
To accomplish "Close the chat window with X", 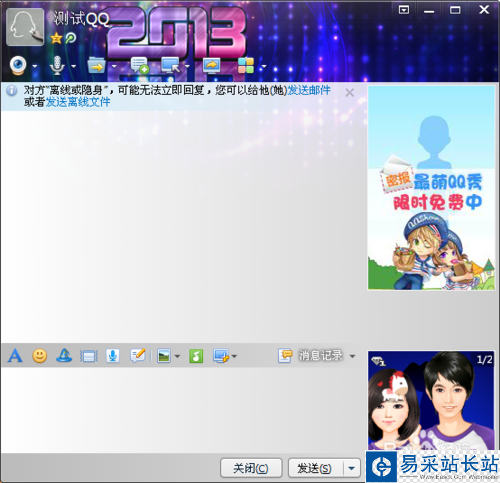I will click(x=484, y=9).
